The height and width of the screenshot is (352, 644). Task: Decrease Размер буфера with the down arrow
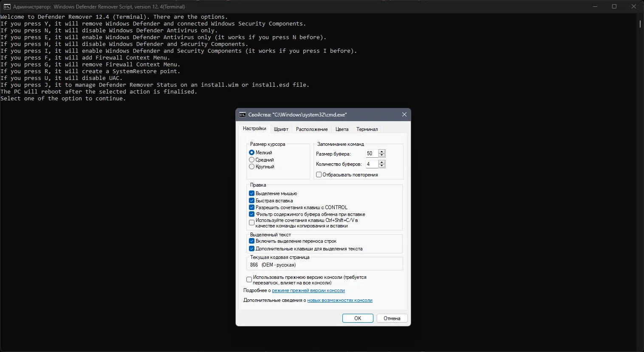point(382,155)
